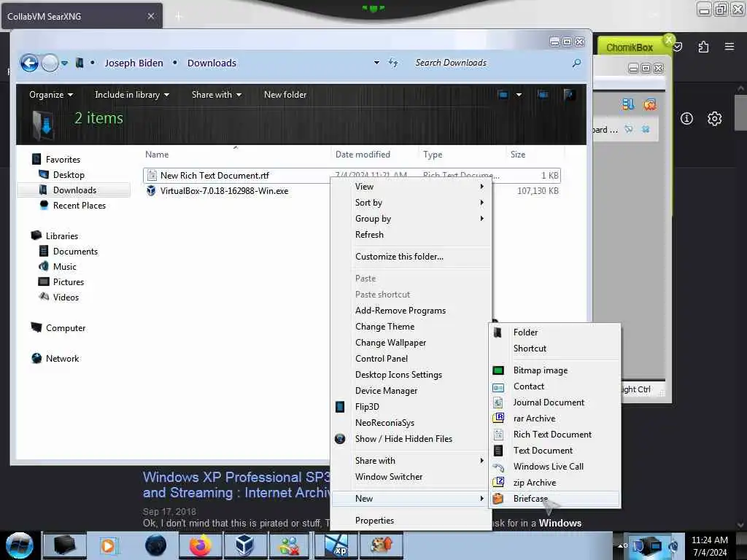Open the Videos library
This screenshot has height=560, width=747.
tap(66, 297)
